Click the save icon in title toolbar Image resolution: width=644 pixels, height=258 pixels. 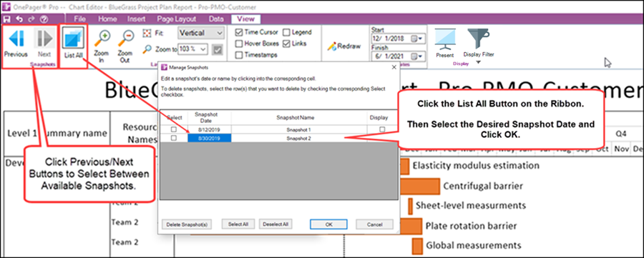coord(6,19)
